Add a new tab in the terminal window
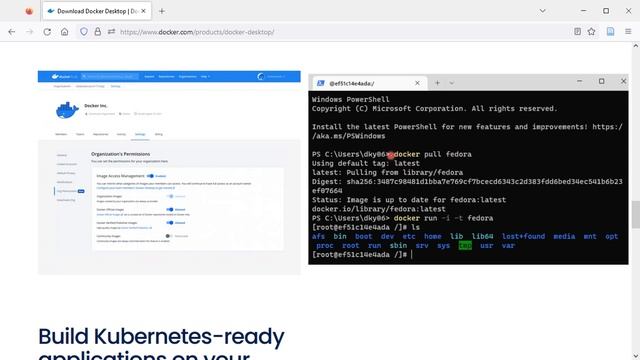Image resolution: width=640 pixels, height=360 pixels. coord(437,83)
